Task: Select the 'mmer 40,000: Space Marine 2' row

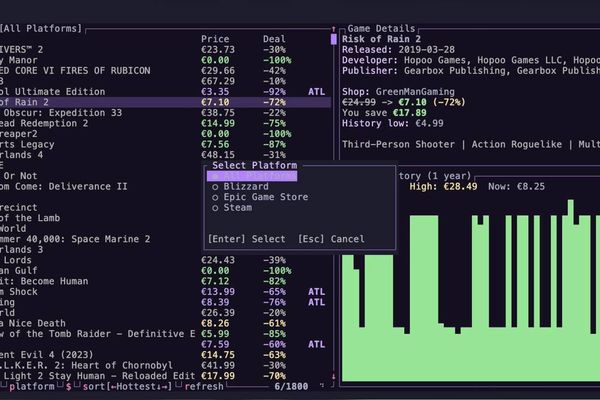Action: point(101,239)
